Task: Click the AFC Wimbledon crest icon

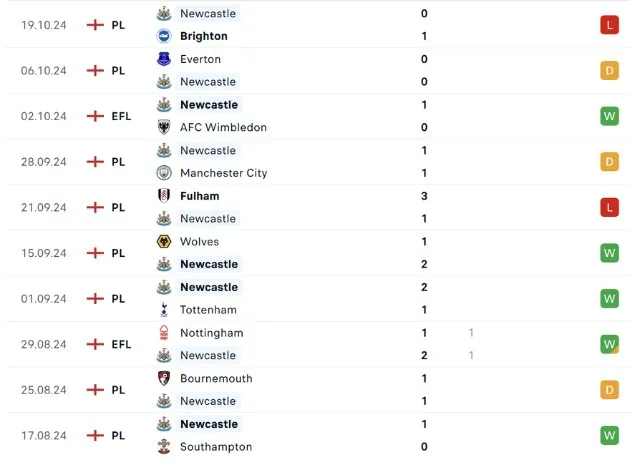Action: (x=164, y=127)
